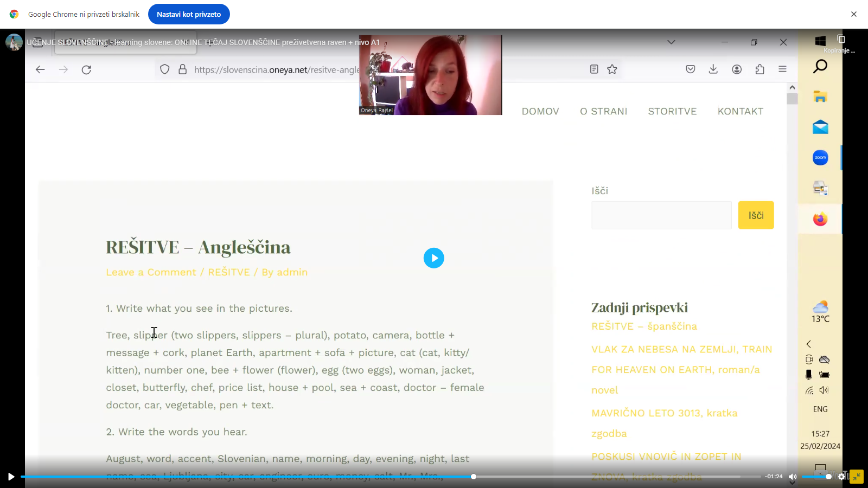This screenshot has width=868, height=488.
Task: Click the yellow Išči search button
Action: coord(756,215)
